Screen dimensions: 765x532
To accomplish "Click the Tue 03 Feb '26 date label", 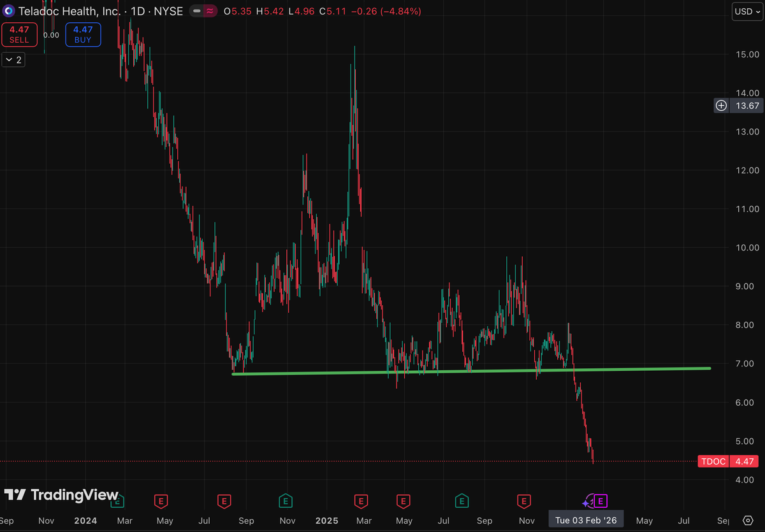I will tap(586, 521).
